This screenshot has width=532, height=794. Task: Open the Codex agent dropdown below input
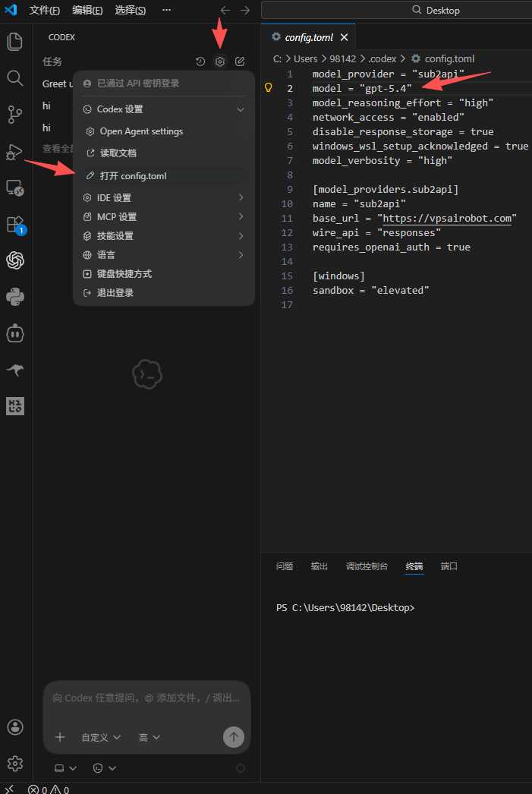tap(105, 768)
